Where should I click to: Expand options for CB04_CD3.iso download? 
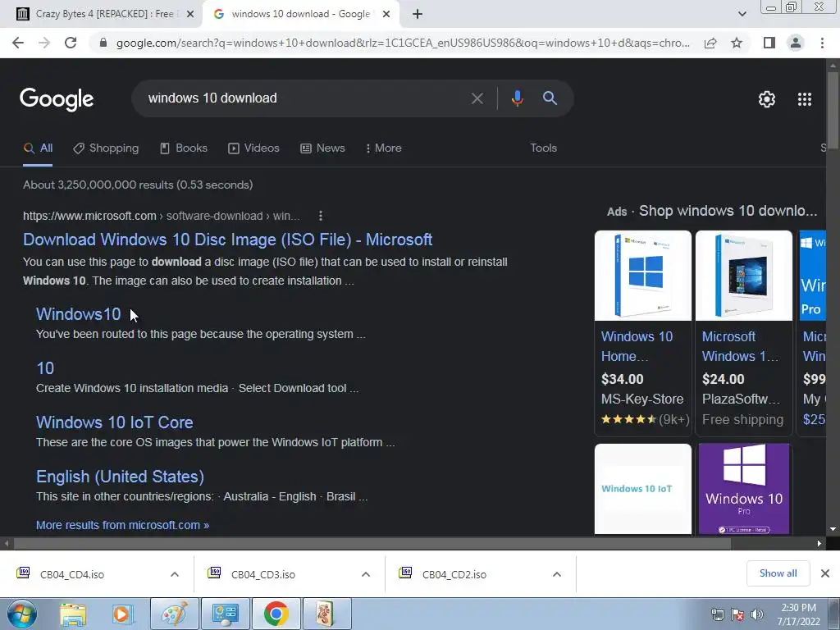(366, 574)
